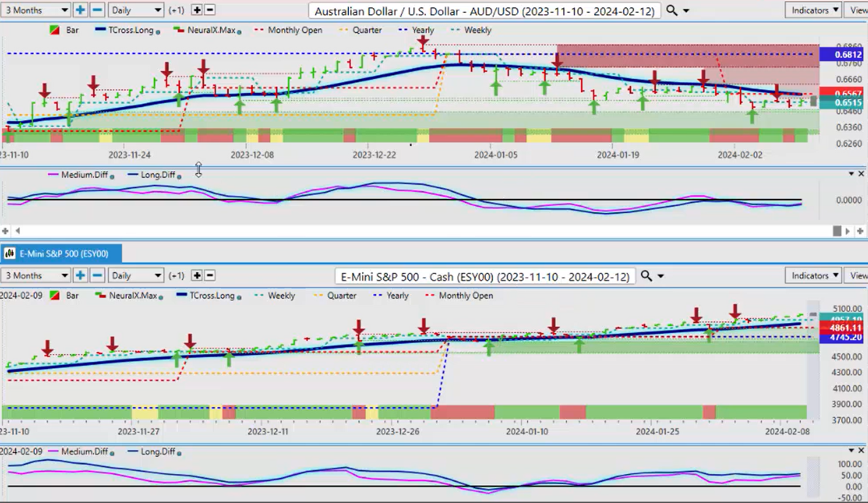The width and height of the screenshot is (868, 503).
Task: Collapse AUD/USD indicator pane with down arrow
Action: click(x=851, y=174)
